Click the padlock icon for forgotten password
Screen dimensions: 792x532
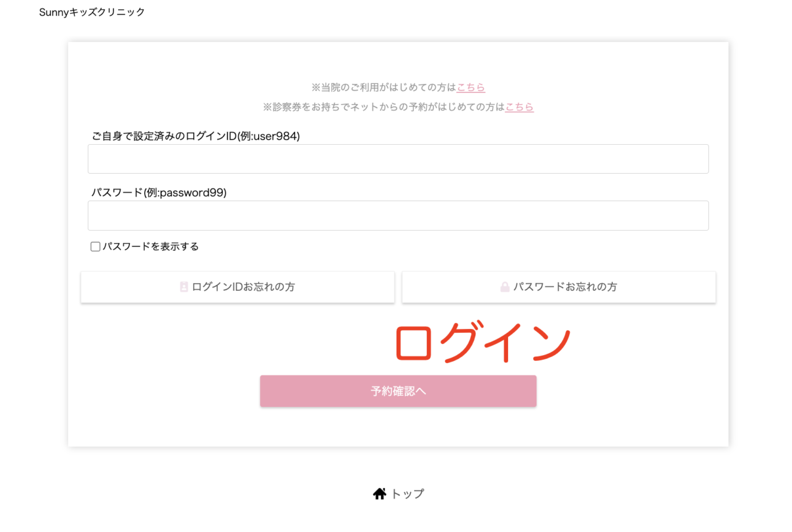[x=505, y=287]
